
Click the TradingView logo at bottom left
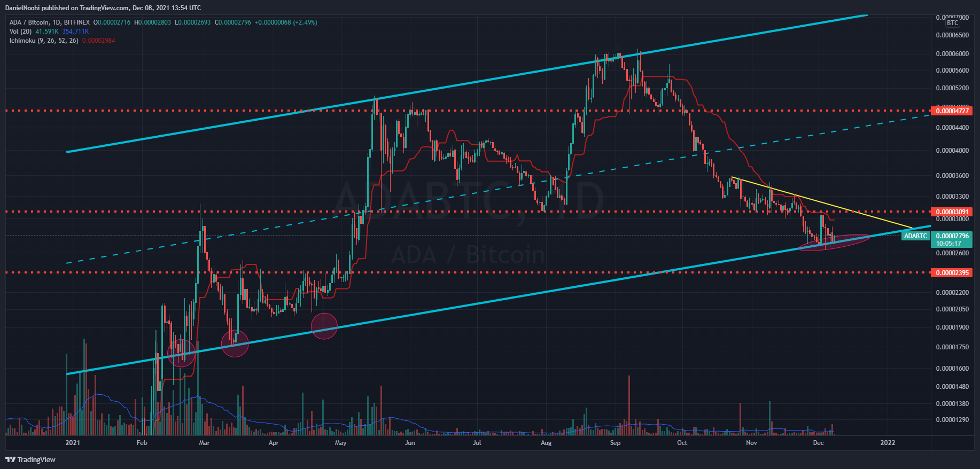click(x=30, y=459)
